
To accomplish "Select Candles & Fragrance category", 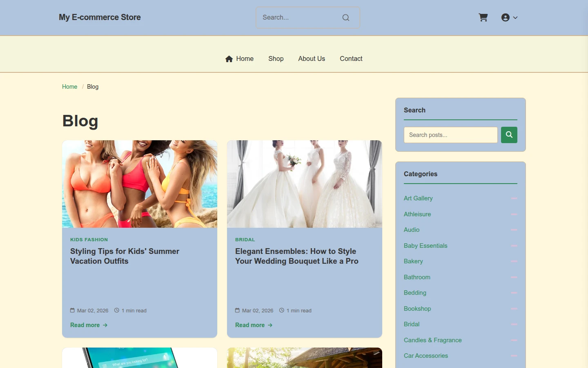I will tap(433, 340).
